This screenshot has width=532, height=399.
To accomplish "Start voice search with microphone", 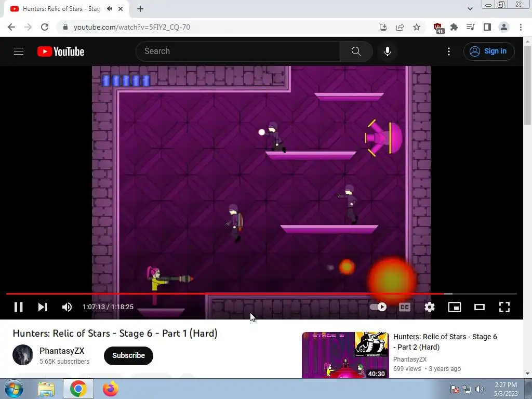I will [x=387, y=51].
